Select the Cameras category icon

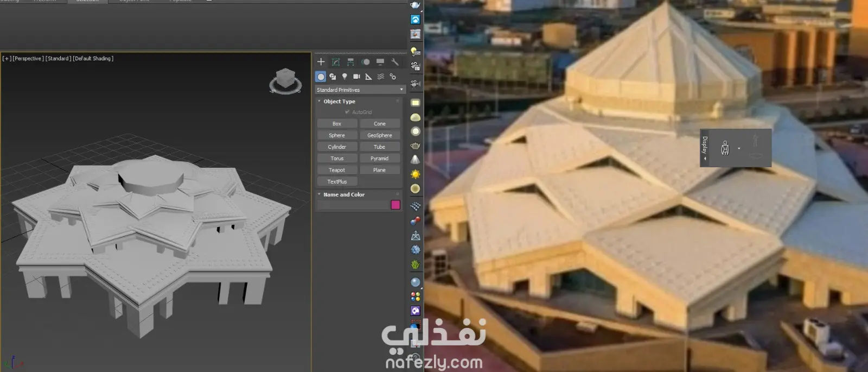click(356, 77)
